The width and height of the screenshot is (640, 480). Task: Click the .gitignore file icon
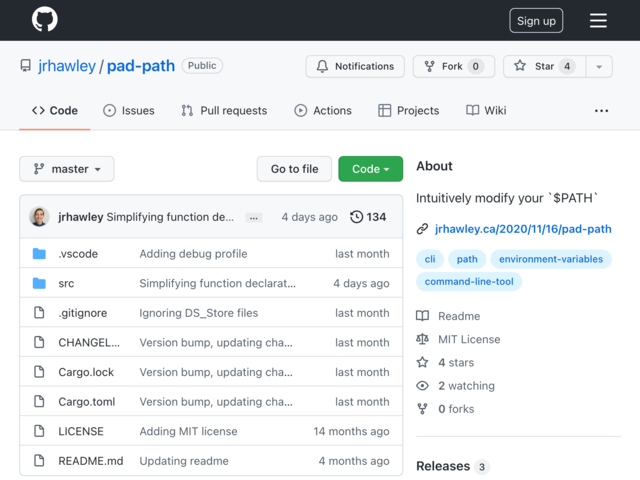(x=39, y=313)
